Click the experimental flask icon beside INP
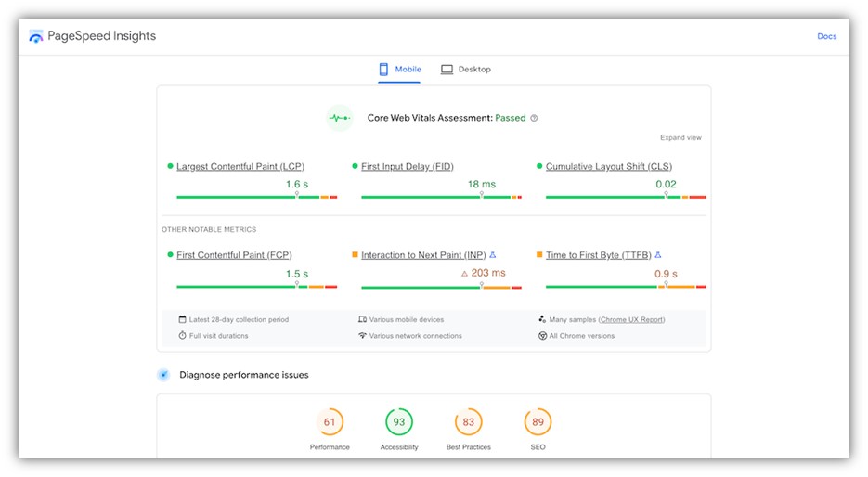 [493, 255]
